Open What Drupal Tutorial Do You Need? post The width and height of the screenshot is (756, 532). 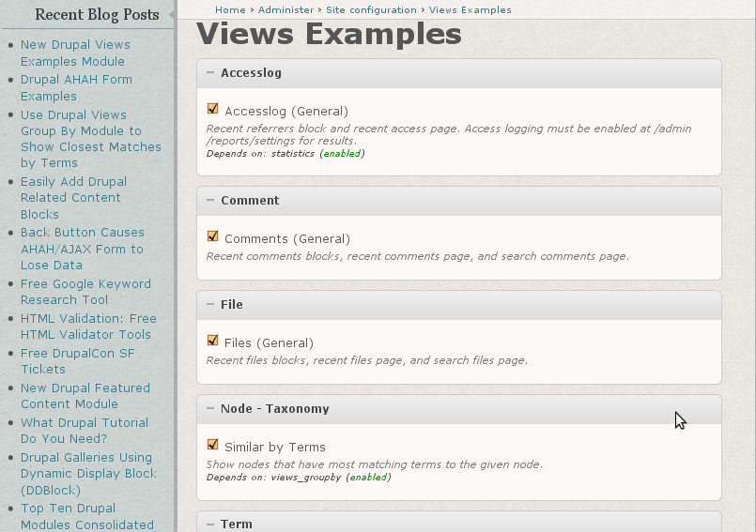coord(85,431)
